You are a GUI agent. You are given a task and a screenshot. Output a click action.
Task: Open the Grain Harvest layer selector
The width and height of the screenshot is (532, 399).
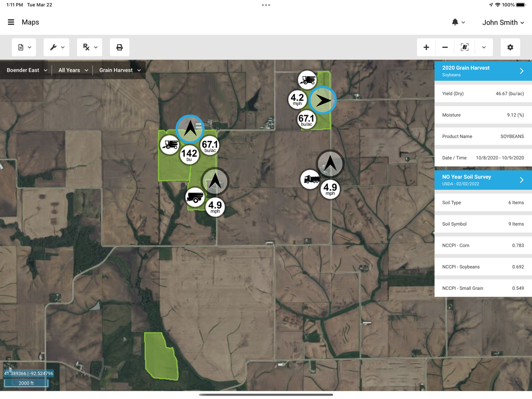click(x=120, y=70)
